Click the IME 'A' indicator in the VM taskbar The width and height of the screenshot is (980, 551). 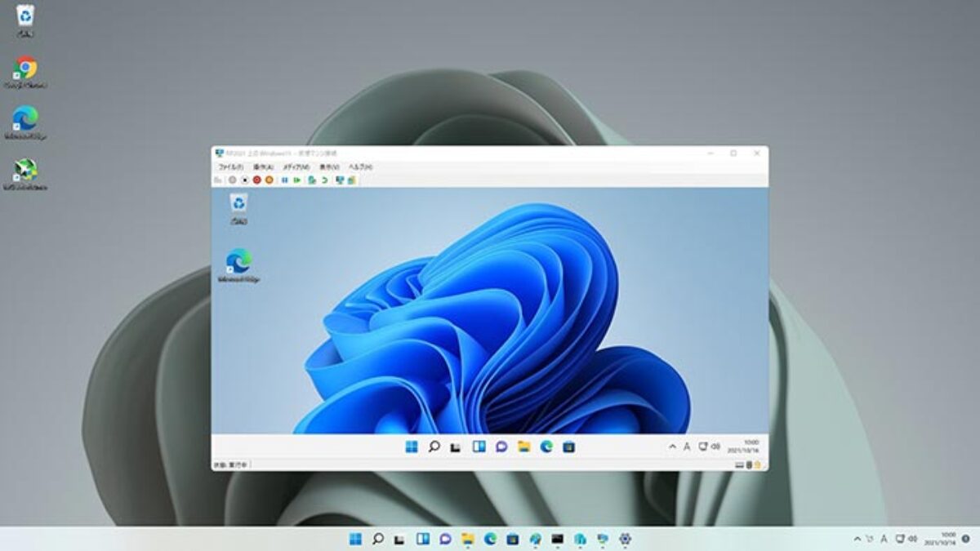[x=687, y=447]
